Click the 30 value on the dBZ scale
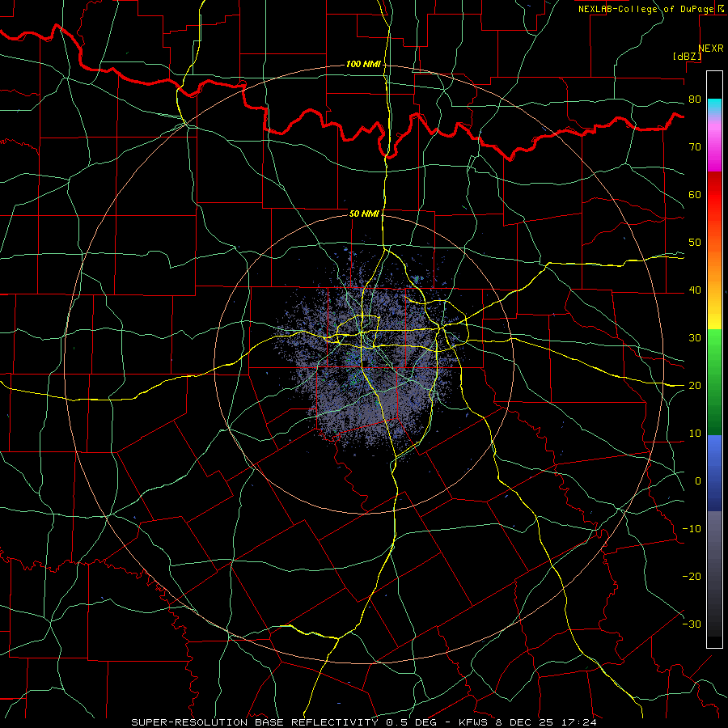 tap(695, 337)
